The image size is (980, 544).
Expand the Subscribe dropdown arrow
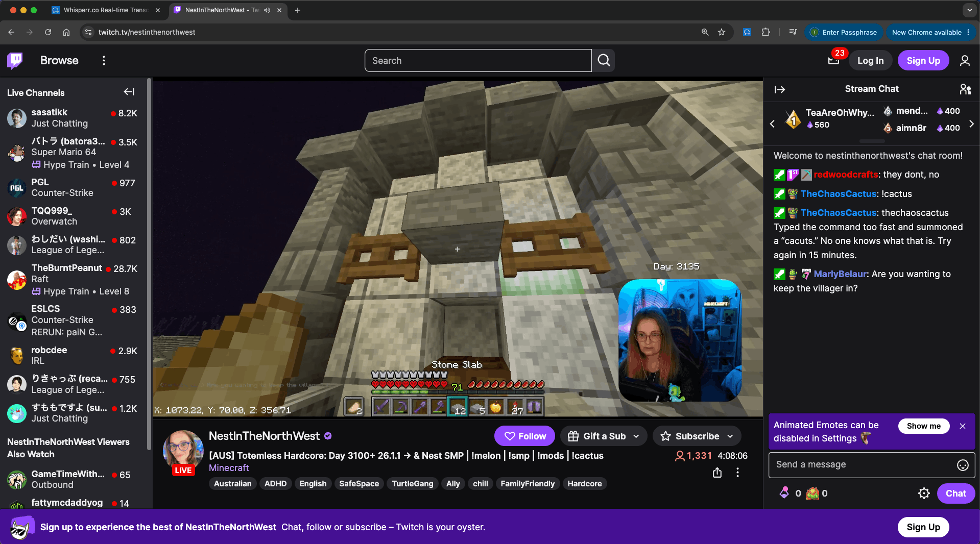[730, 436]
